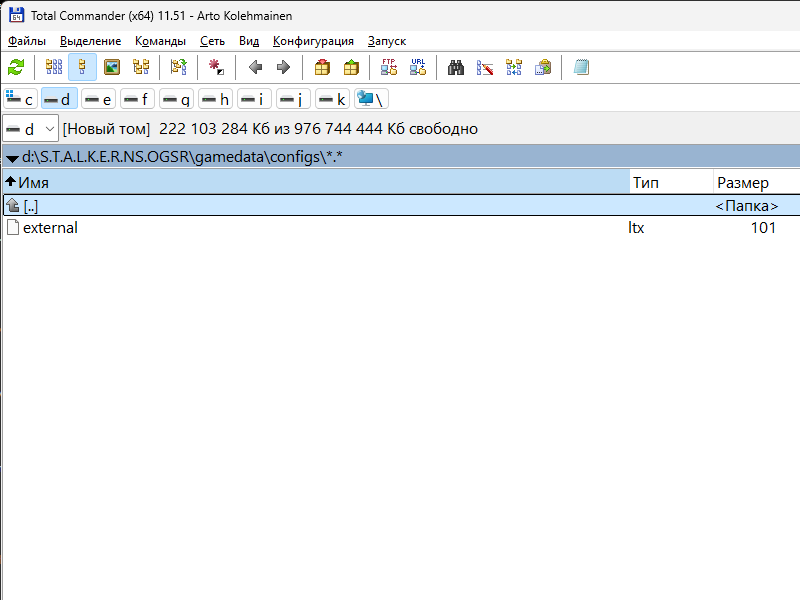Click the FTP connect icon
Screen dimensions: 800x600
tap(389, 67)
